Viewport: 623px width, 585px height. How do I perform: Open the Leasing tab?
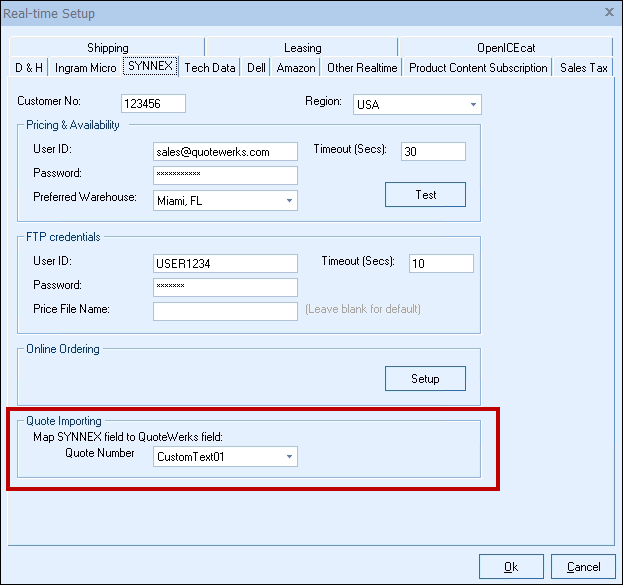pyautogui.click(x=302, y=47)
